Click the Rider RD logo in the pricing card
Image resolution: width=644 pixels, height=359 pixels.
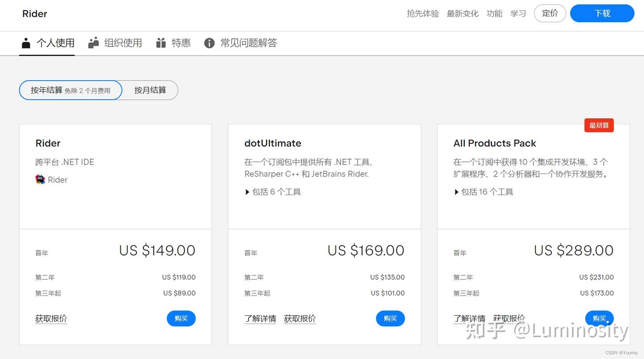(x=40, y=179)
